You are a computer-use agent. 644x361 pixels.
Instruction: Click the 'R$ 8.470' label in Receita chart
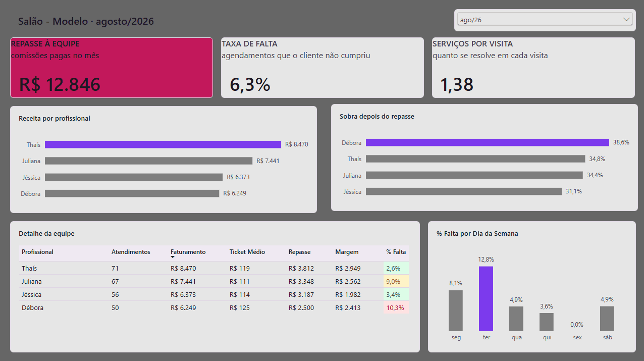click(297, 144)
